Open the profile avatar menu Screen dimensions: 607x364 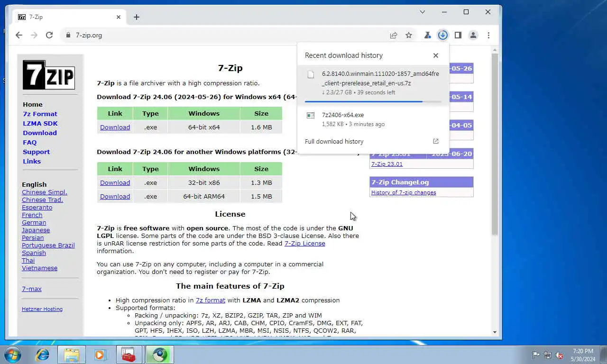click(473, 35)
